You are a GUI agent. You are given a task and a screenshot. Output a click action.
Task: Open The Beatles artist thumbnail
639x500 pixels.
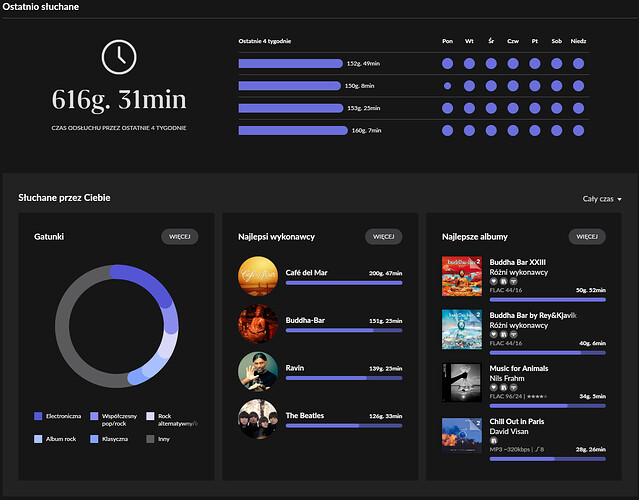[x=258, y=419]
